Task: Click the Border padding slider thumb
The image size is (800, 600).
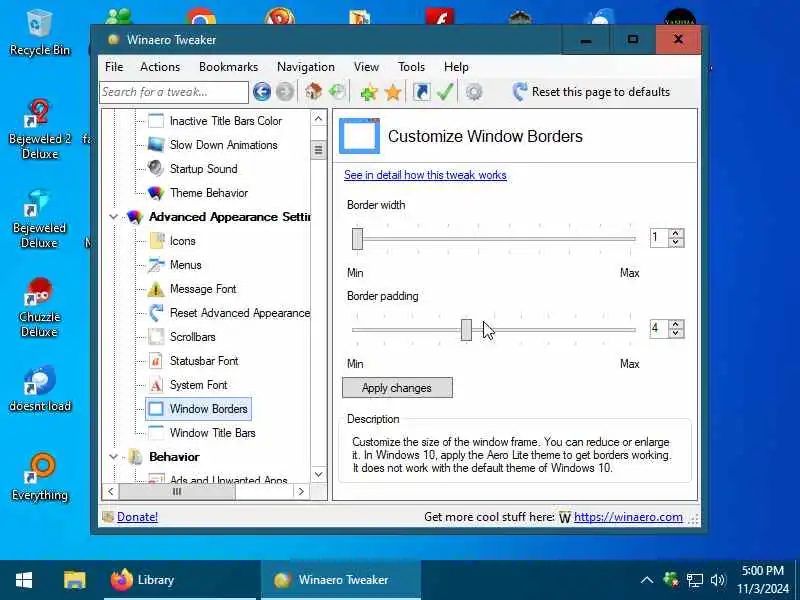Action: (x=466, y=330)
